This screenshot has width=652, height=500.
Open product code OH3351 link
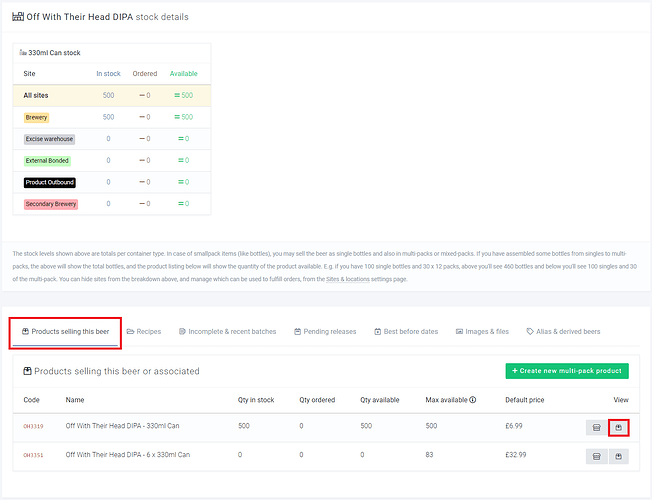[x=33, y=455]
